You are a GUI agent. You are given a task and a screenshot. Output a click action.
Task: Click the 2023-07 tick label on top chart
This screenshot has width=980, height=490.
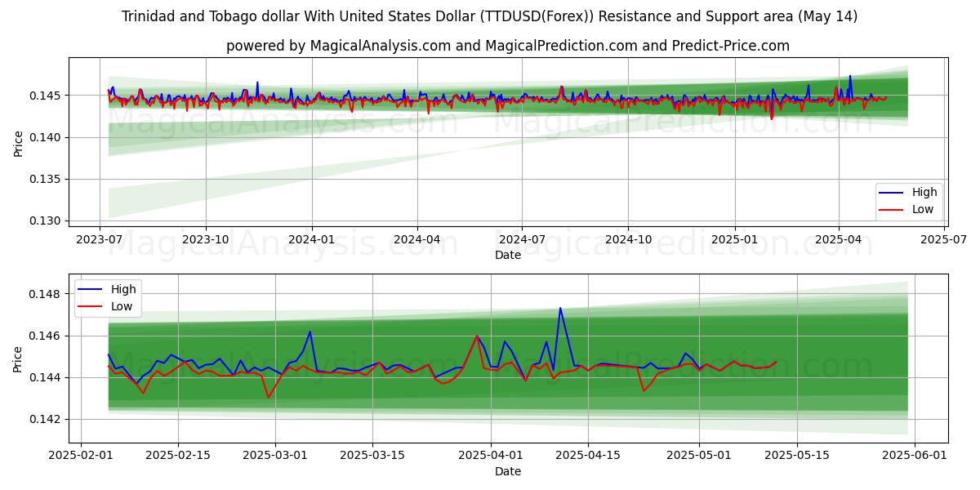click(x=100, y=239)
